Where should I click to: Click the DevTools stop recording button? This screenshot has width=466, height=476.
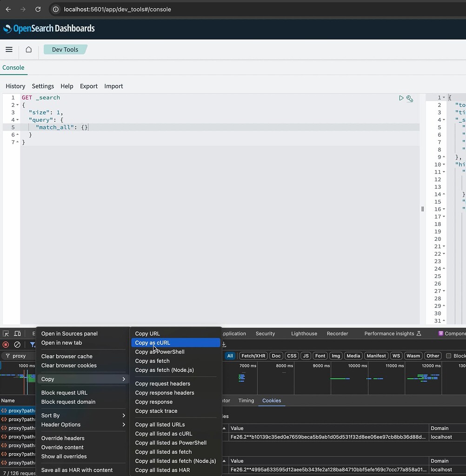6,344
